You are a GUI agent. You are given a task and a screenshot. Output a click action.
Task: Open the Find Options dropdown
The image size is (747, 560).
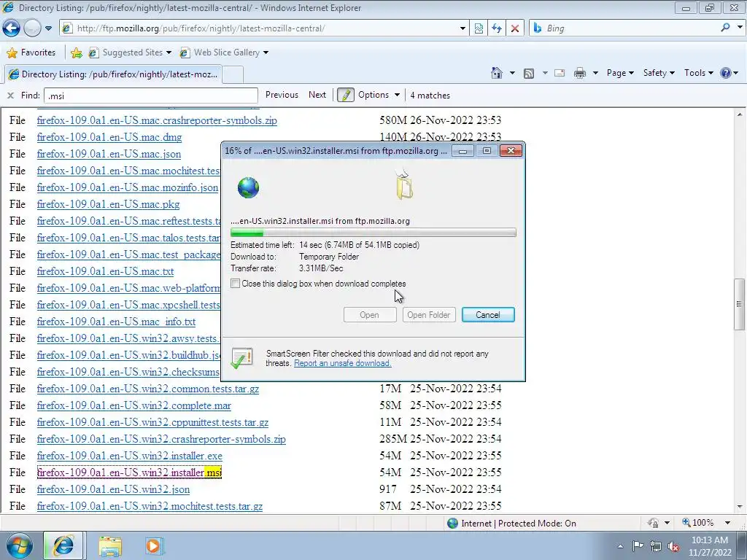(x=379, y=95)
